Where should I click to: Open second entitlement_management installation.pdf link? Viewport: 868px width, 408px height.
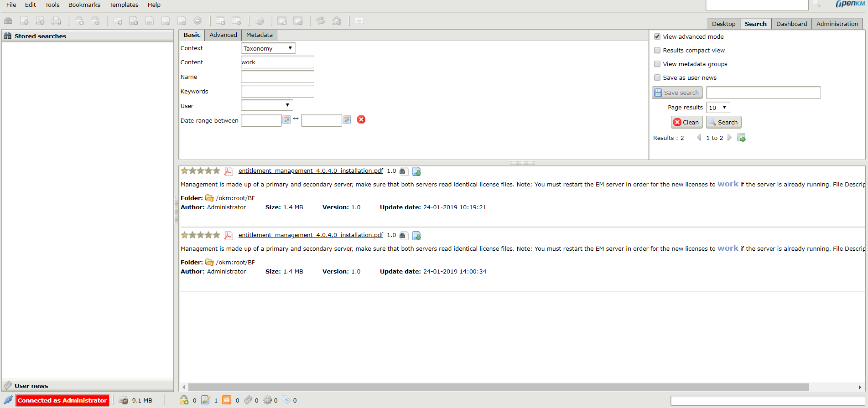[x=310, y=235]
